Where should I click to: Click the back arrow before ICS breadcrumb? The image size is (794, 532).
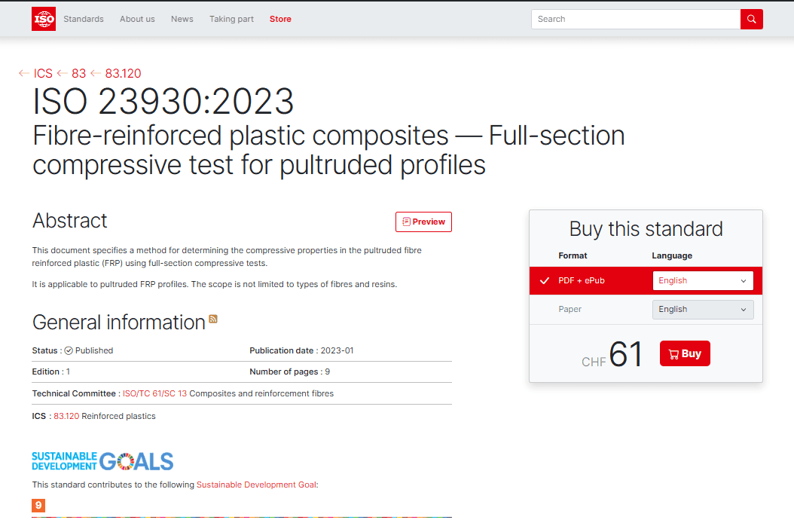tap(24, 73)
